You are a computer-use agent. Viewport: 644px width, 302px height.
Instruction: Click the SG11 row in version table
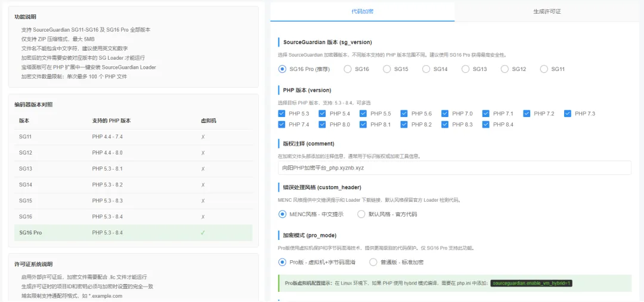coord(134,137)
